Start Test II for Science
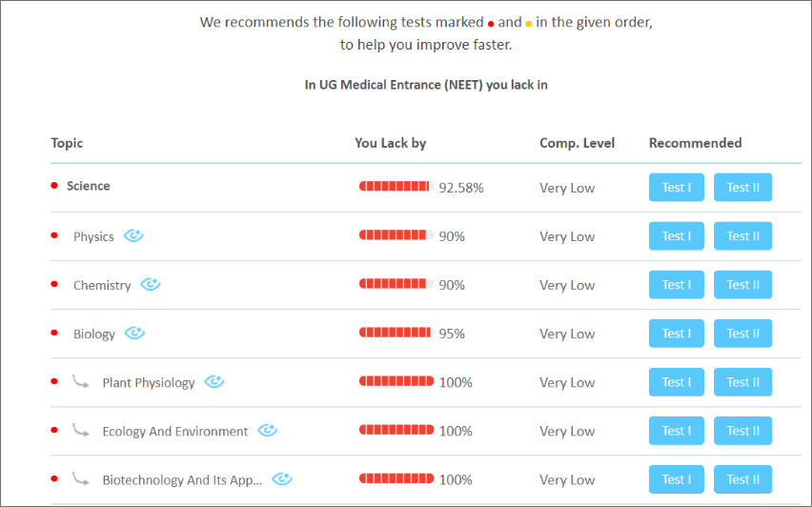The width and height of the screenshot is (812, 507). [x=742, y=188]
